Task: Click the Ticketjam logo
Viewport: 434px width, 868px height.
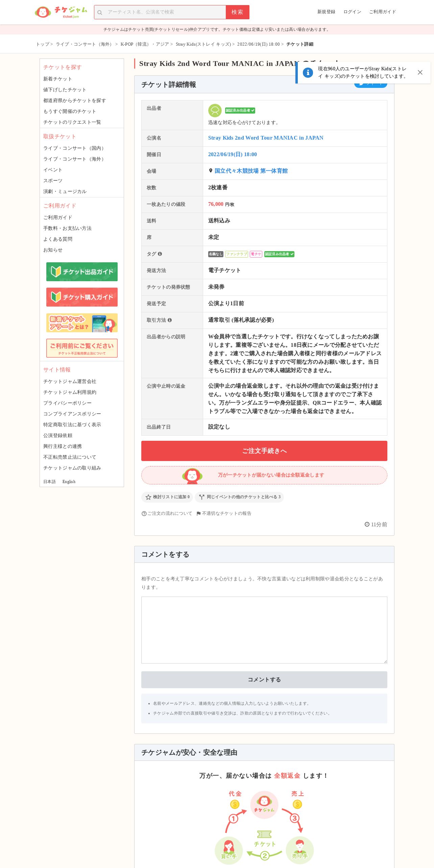Action: click(61, 12)
